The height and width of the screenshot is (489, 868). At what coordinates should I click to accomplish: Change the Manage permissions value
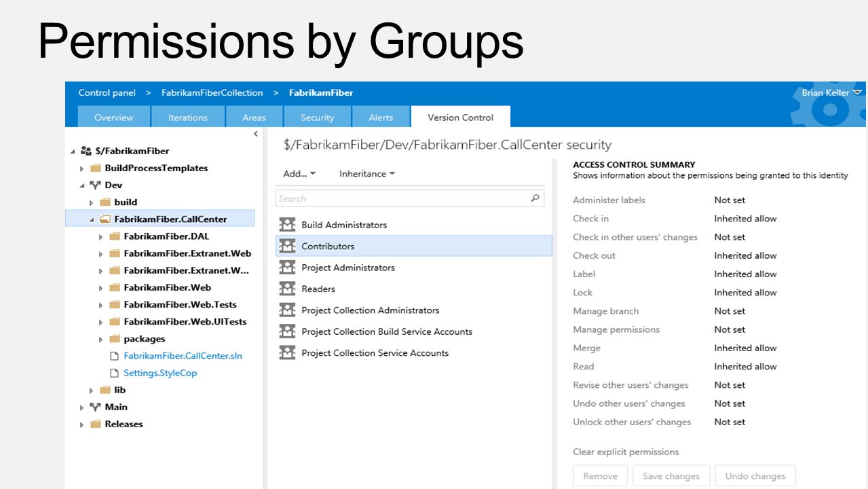730,329
